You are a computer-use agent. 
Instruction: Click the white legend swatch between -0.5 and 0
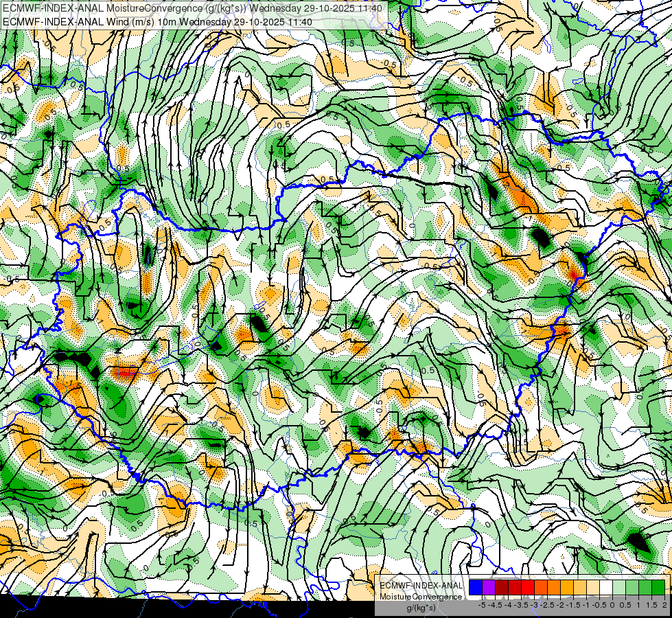pyautogui.click(x=606, y=587)
